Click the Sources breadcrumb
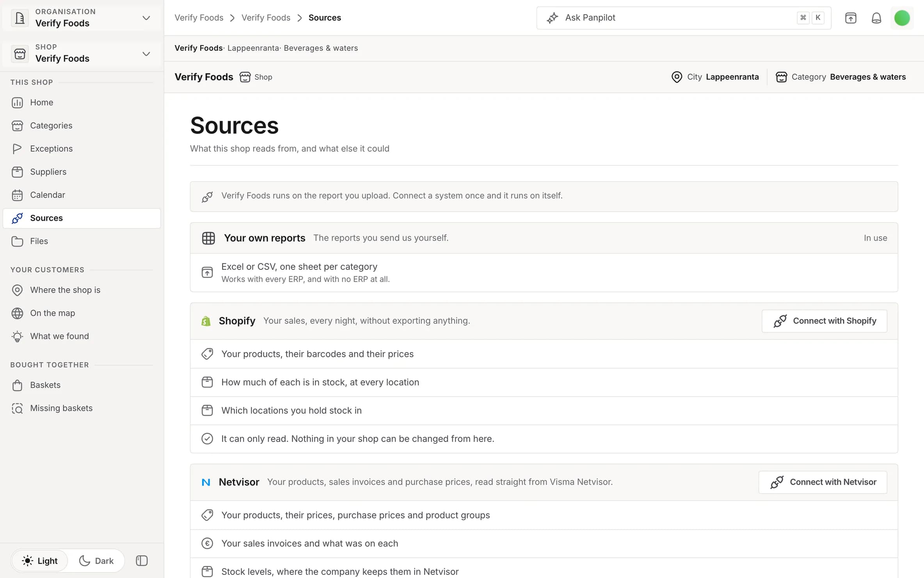The height and width of the screenshot is (578, 924). pyautogui.click(x=325, y=18)
